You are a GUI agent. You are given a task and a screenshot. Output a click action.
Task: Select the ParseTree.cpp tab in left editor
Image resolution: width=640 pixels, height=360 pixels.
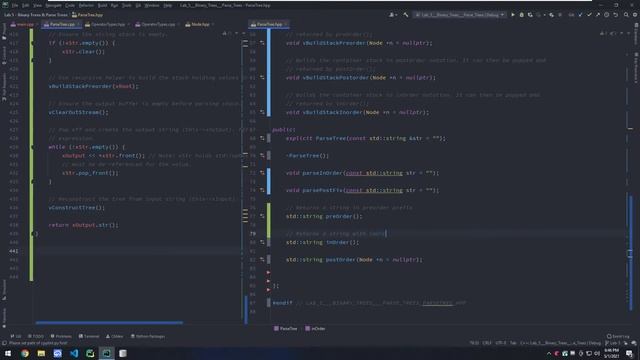click(62, 24)
